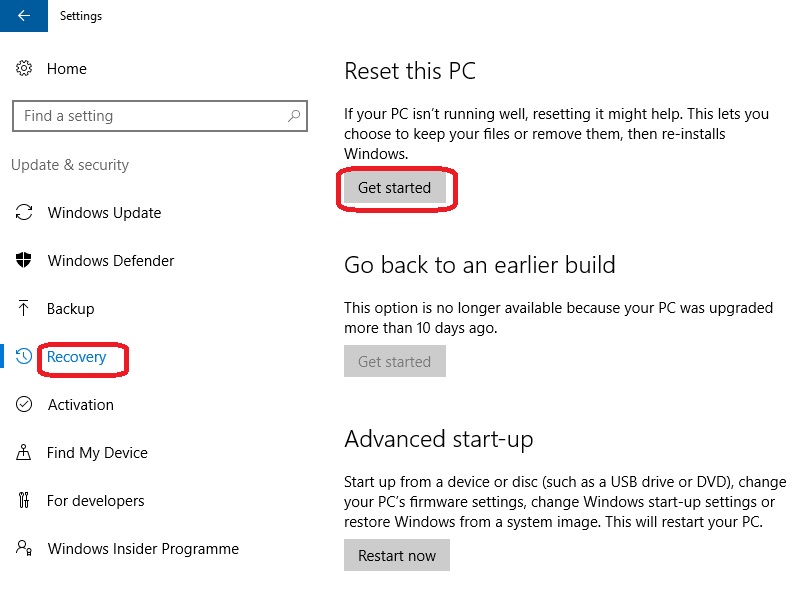Switch to the Activation section

click(79, 405)
